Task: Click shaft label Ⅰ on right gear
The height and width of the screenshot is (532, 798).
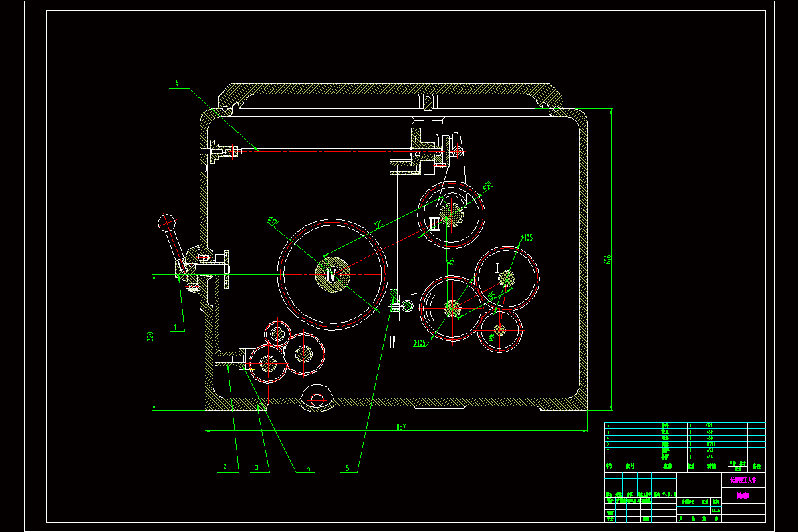Action: tap(497, 267)
